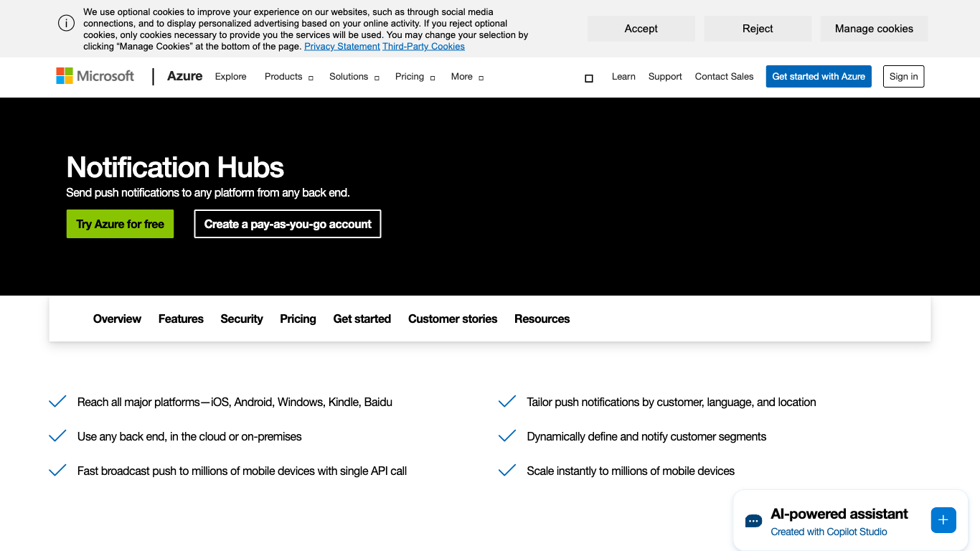Expand the More dropdown menu

click(x=467, y=77)
